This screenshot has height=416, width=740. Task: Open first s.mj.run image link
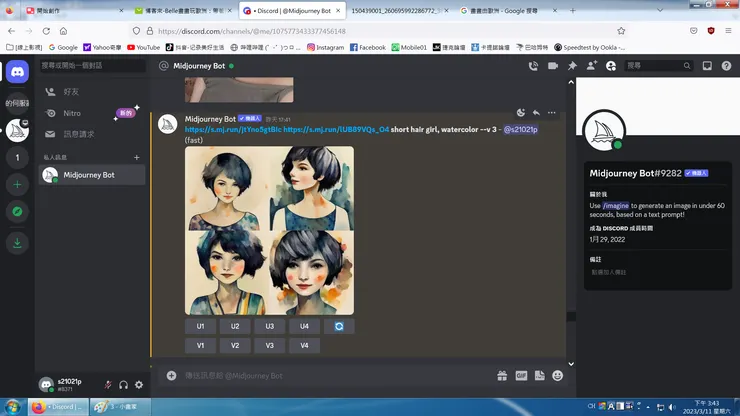click(233, 129)
